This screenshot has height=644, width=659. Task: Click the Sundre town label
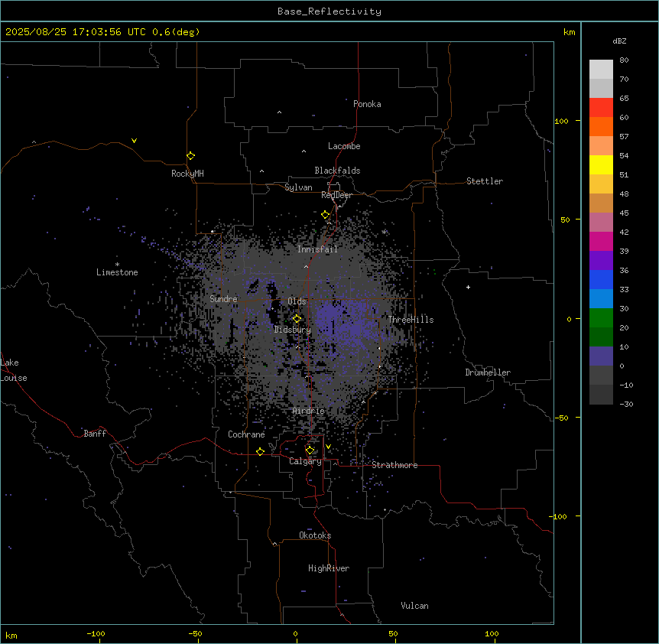click(x=223, y=299)
